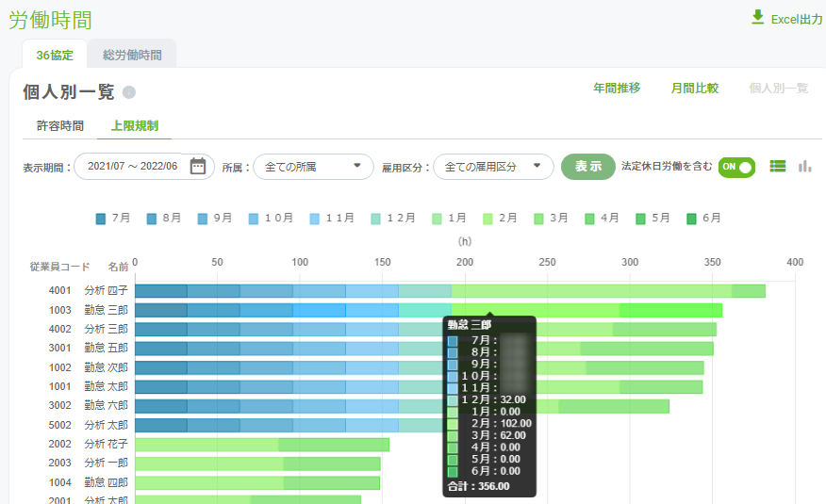Click the bar for 2003 分析 一郎

tap(257, 463)
